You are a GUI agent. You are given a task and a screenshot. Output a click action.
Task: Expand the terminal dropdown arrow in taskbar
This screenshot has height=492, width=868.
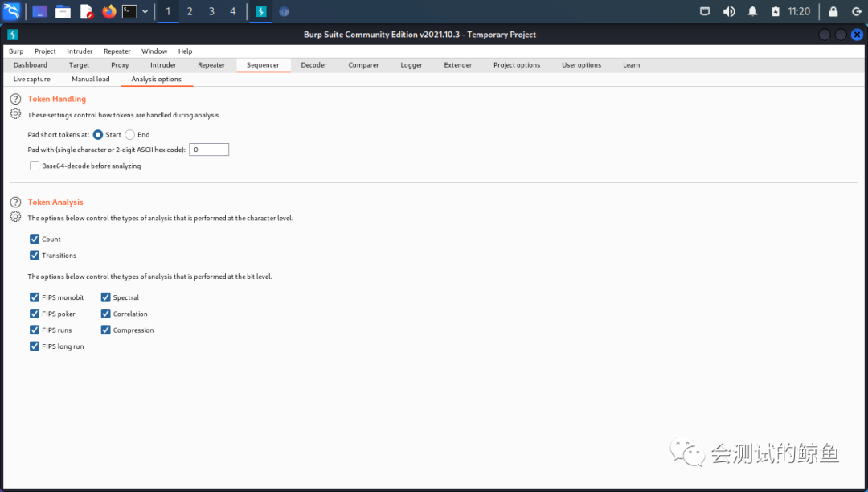[x=145, y=11]
